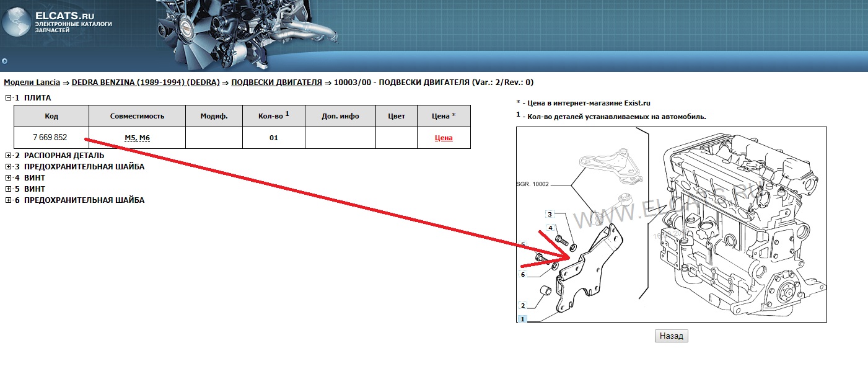Select part callout number 6 in diagram

tap(523, 275)
